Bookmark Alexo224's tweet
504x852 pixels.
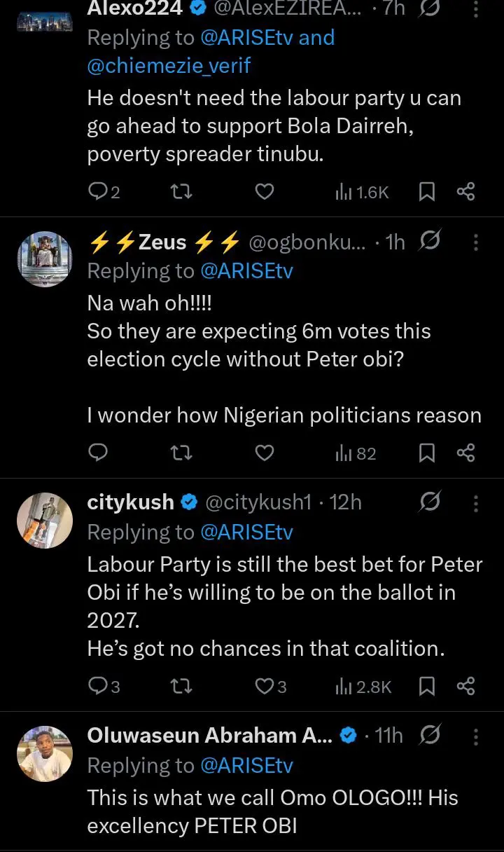[x=426, y=191]
